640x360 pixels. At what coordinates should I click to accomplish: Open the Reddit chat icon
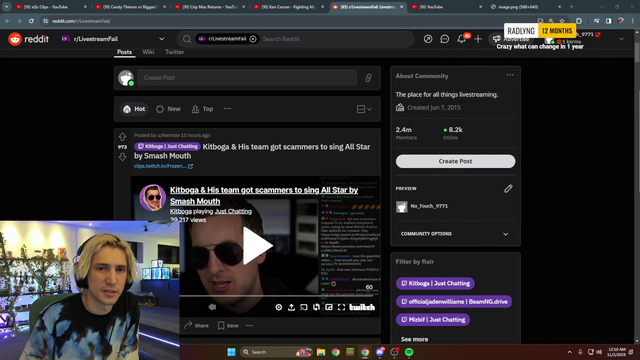point(444,39)
